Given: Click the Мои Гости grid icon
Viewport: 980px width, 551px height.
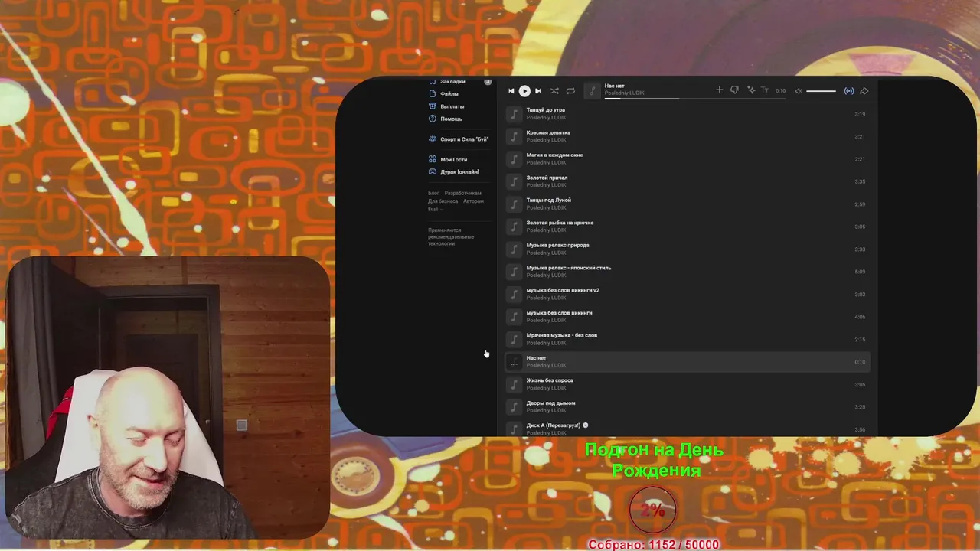Looking at the screenshot, I should pos(433,159).
